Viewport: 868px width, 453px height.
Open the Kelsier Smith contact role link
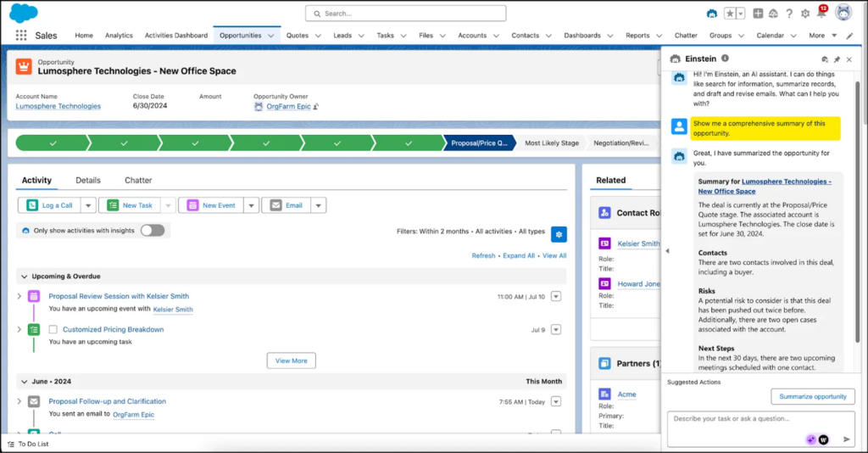pos(638,243)
